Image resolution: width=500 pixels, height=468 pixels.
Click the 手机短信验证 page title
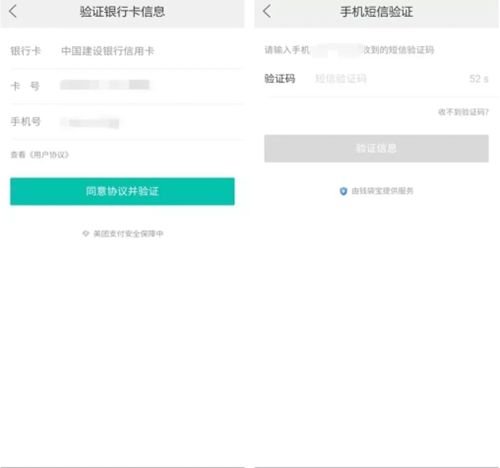(376, 12)
